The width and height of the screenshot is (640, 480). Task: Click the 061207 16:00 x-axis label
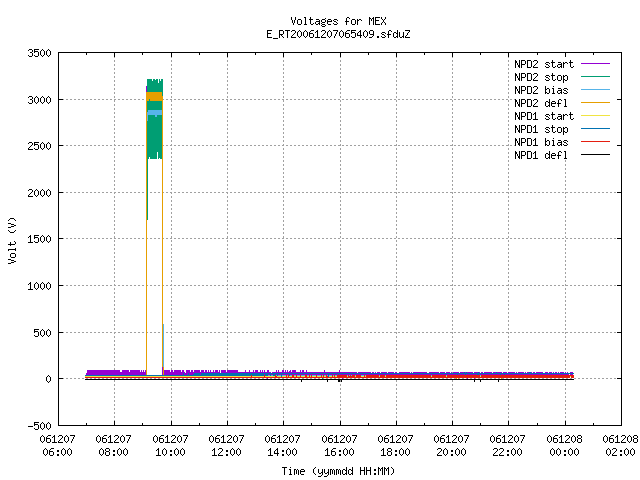coord(339,446)
